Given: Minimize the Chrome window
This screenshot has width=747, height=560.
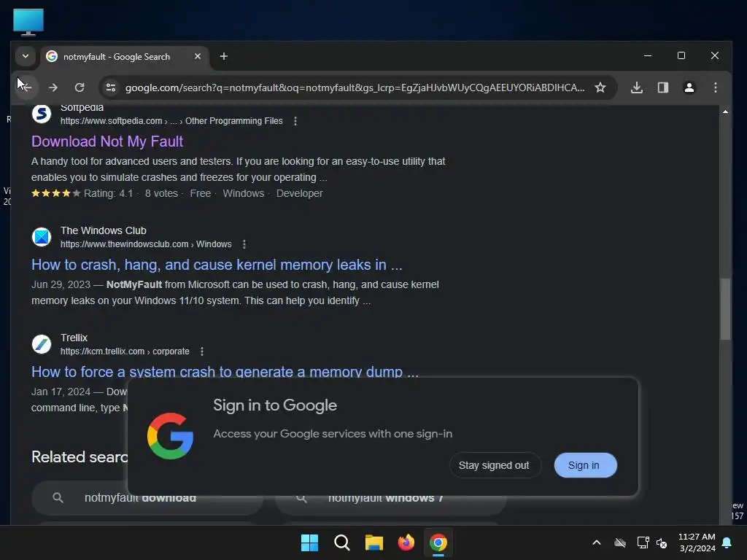Looking at the screenshot, I should tap(648, 55).
